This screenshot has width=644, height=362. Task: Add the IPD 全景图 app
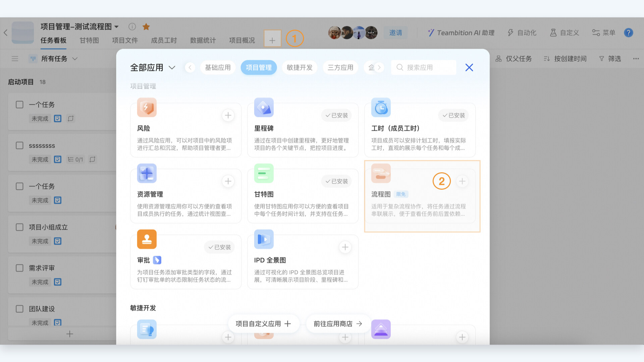click(345, 247)
